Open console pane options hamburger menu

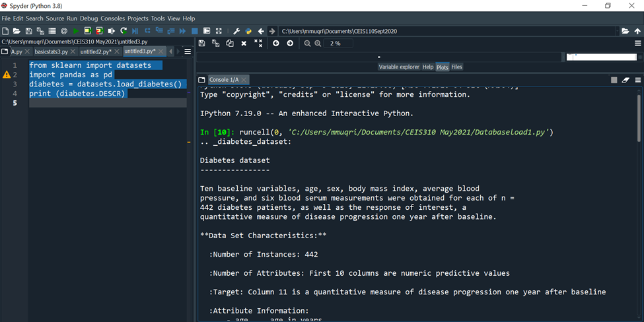click(x=638, y=80)
